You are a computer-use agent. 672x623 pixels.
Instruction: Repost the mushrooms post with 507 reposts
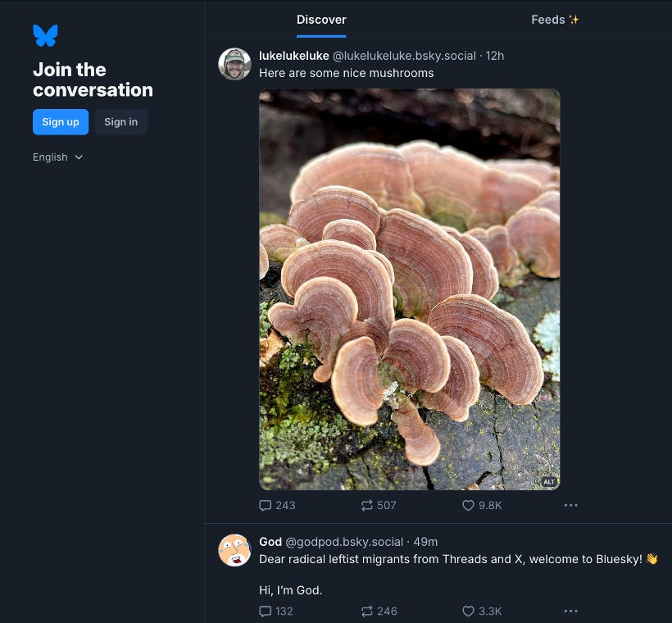(x=379, y=505)
